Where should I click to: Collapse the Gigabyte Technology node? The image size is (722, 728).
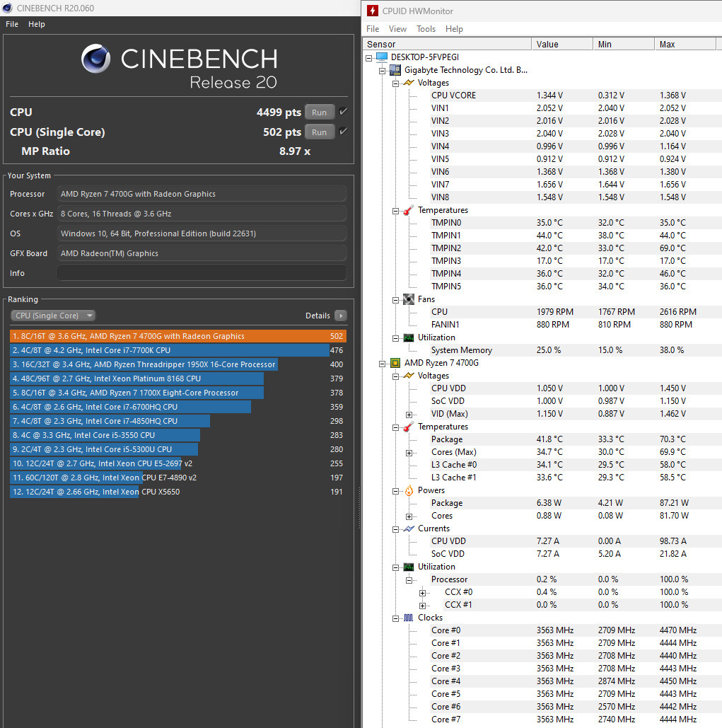pyautogui.click(x=383, y=71)
